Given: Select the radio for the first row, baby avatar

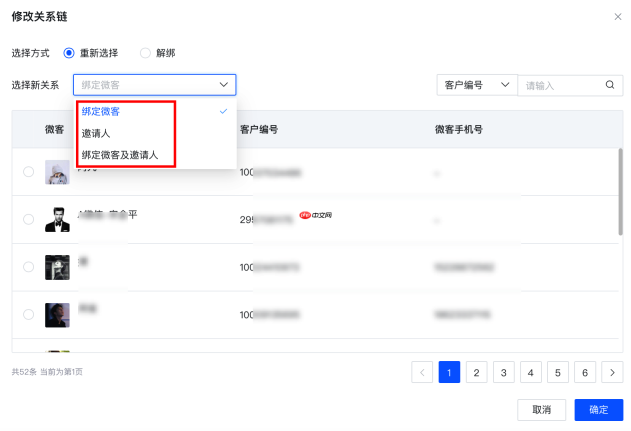Looking at the screenshot, I should coord(28,172).
